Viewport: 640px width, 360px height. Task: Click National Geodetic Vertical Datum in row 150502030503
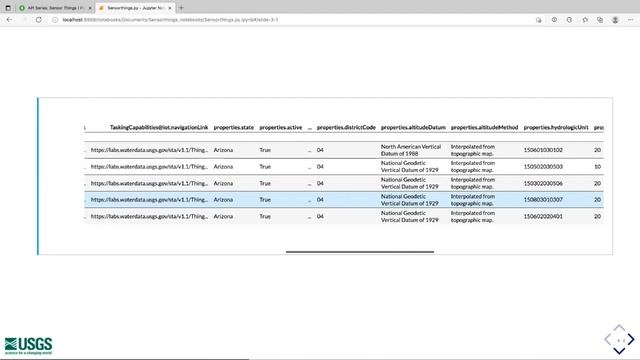click(x=409, y=167)
